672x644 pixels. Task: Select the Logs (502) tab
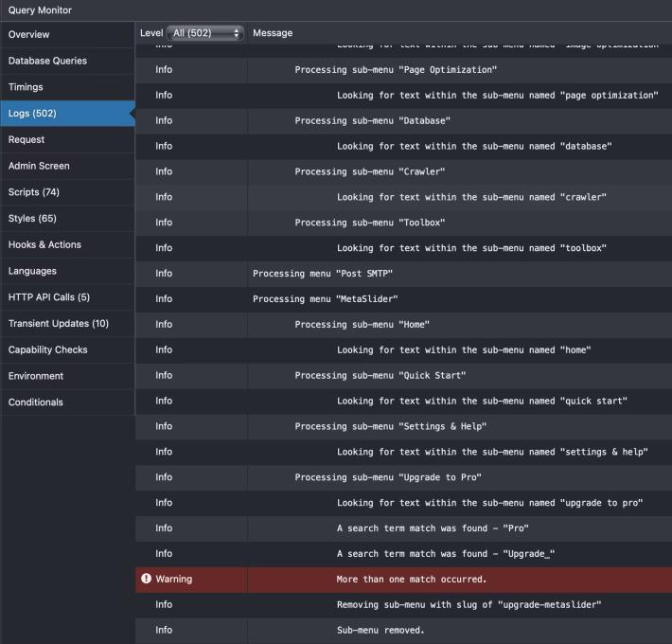(x=32, y=114)
